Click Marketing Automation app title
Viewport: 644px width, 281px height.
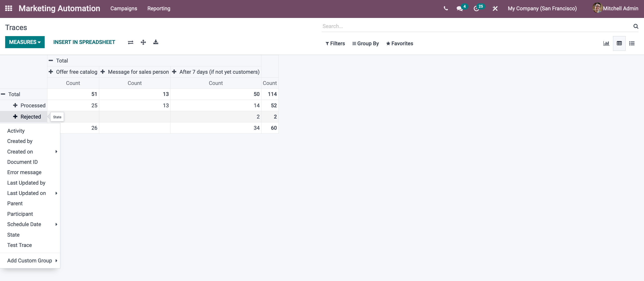click(59, 9)
